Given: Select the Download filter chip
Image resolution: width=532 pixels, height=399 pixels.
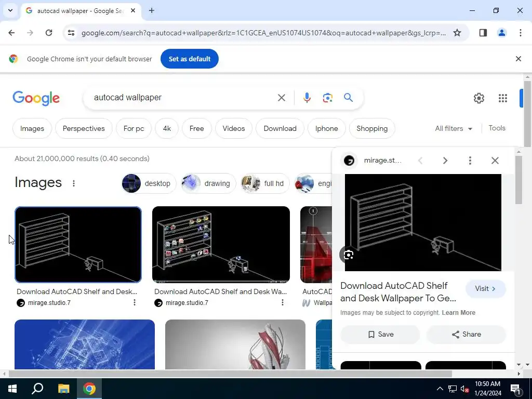Looking at the screenshot, I should [x=280, y=129].
